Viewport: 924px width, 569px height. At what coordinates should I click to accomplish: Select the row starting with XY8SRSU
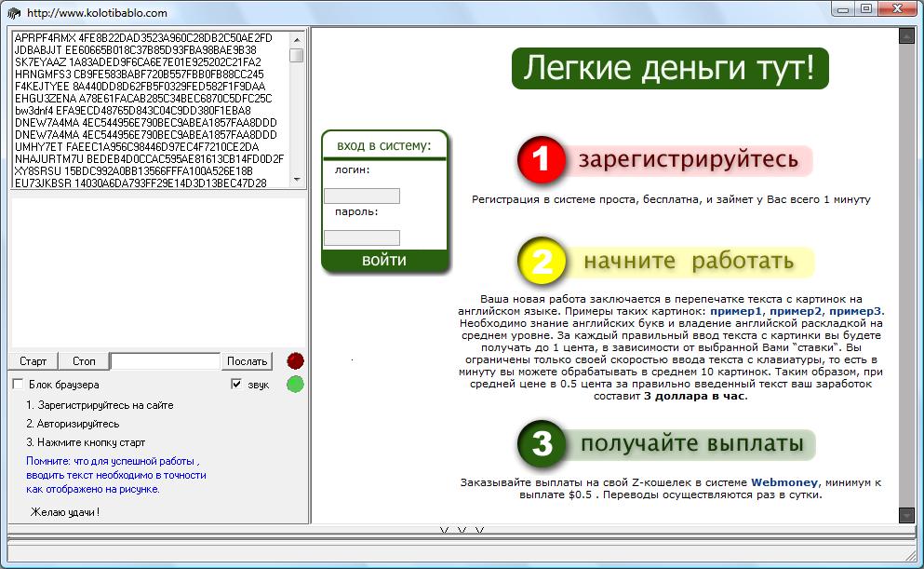(x=134, y=171)
